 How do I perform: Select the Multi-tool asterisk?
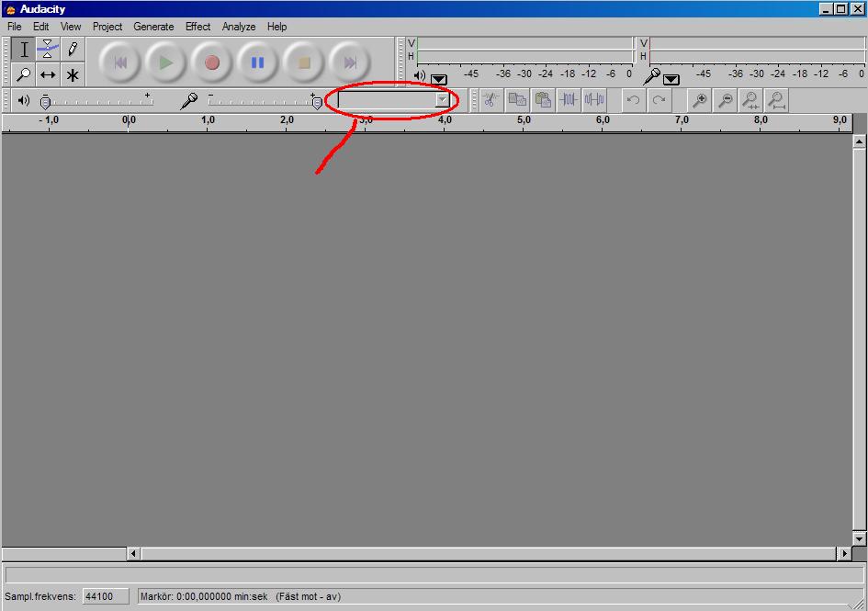[x=72, y=74]
